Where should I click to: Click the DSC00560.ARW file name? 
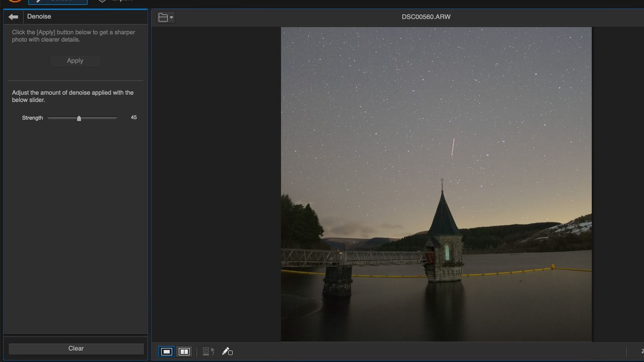426,17
